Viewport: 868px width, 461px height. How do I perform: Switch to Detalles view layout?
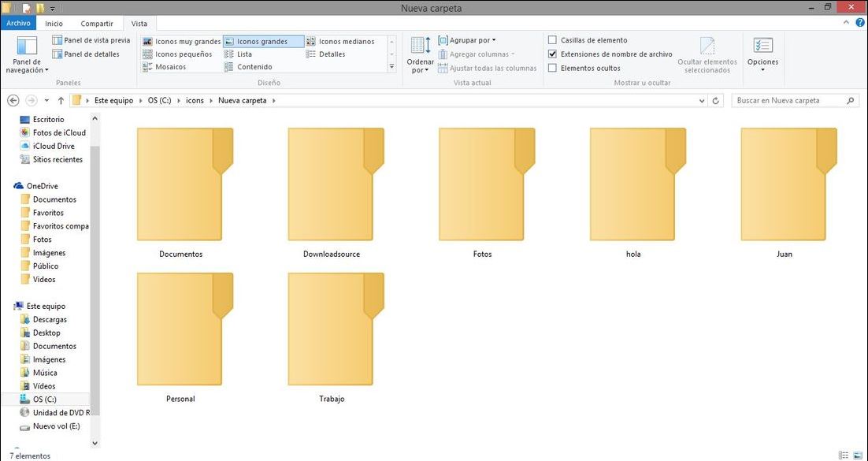(332, 54)
